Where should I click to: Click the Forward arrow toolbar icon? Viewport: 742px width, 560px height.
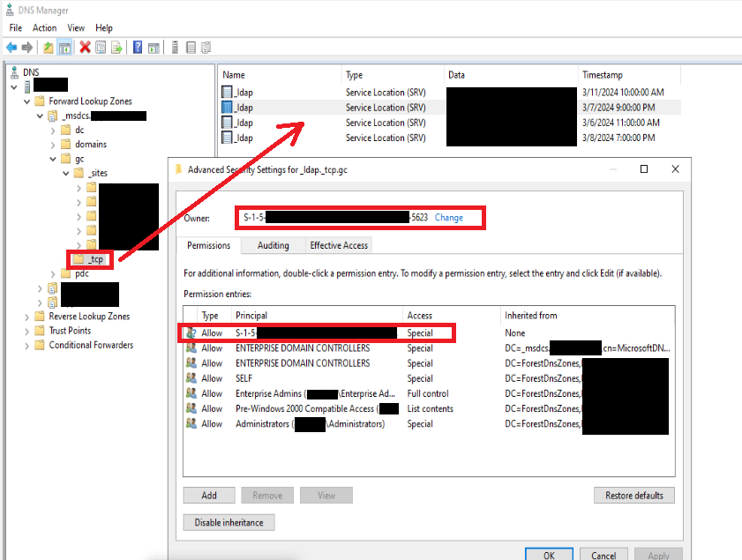pyautogui.click(x=27, y=48)
